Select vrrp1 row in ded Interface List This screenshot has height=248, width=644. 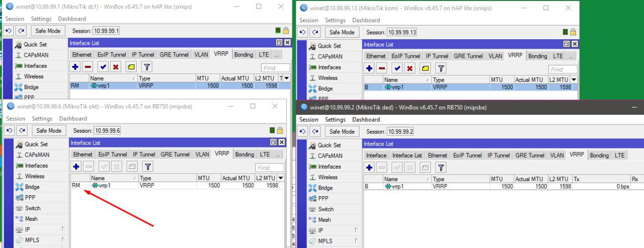coord(504,187)
